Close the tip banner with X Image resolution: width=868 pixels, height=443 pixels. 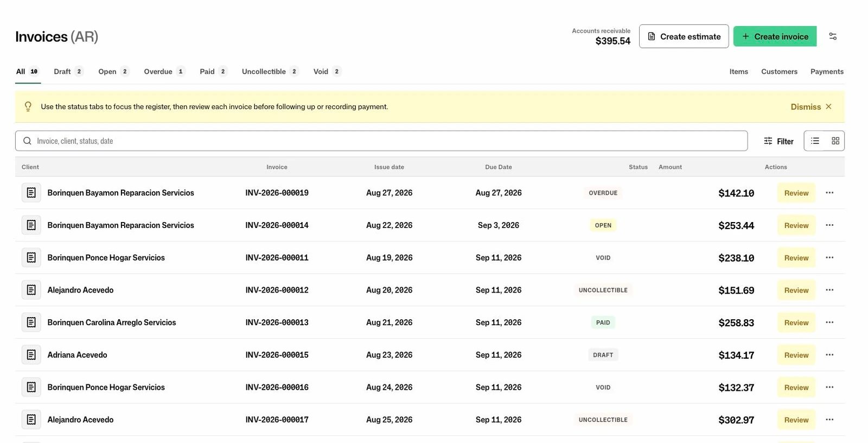[828, 106]
